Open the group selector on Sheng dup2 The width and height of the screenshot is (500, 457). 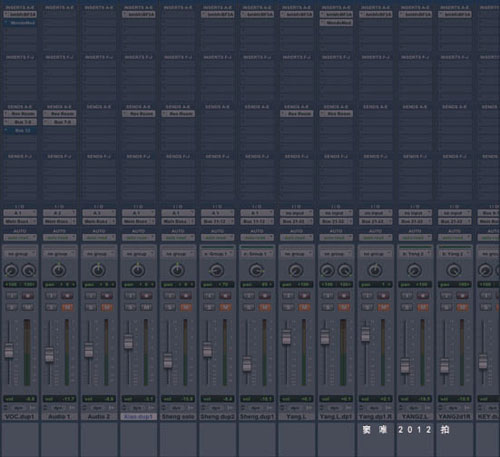[x=217, y=254]
